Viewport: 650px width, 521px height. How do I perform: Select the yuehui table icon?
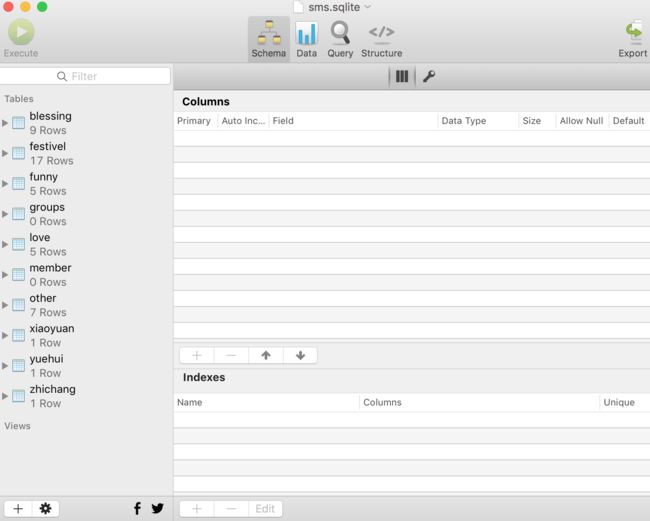(18, 366)
